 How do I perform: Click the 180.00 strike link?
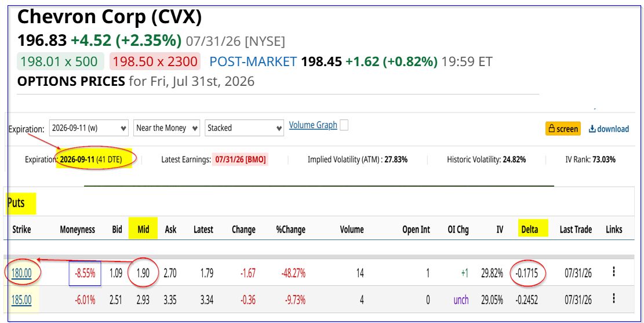coord(21,273)
